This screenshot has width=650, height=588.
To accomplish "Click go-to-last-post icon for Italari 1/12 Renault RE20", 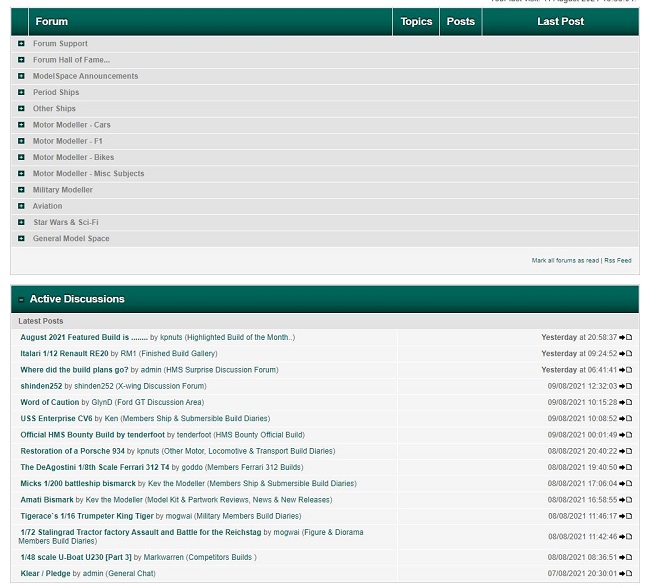I will [626, 354].
